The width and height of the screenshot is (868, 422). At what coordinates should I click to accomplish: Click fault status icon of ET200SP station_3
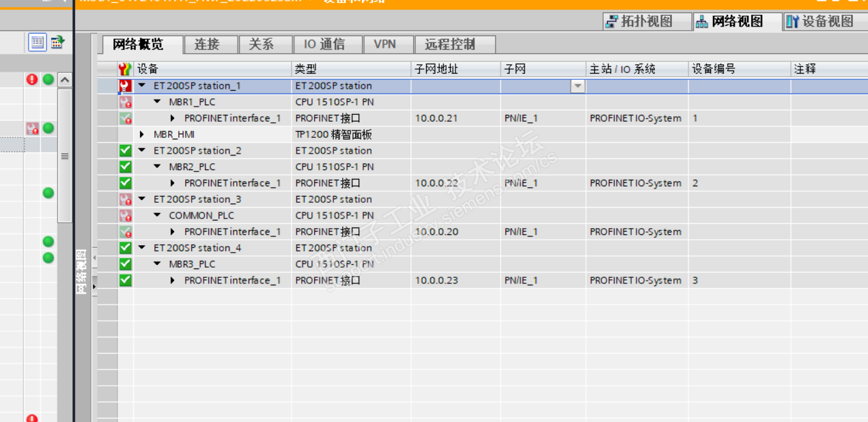pyautogui.click(x=125, y=199)
